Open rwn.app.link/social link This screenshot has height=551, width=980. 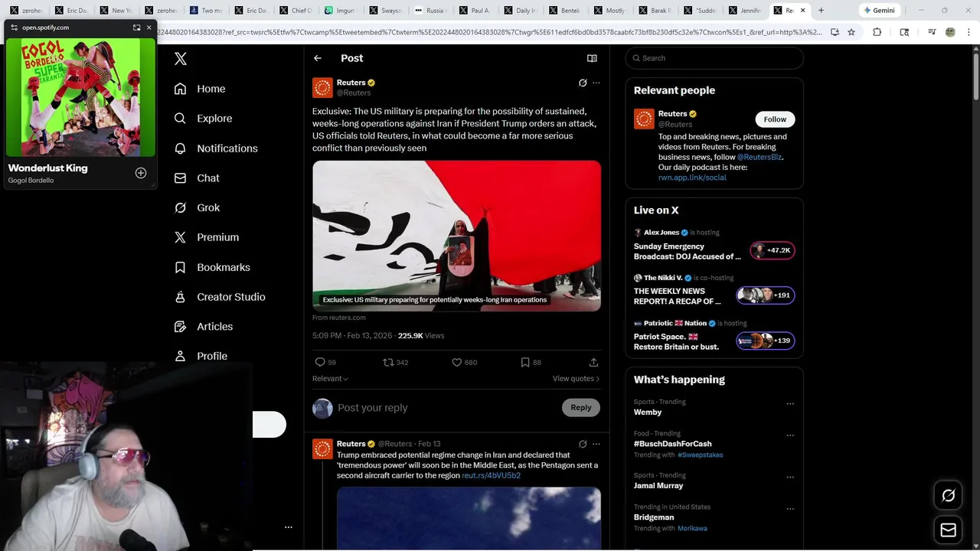[692, 178]
